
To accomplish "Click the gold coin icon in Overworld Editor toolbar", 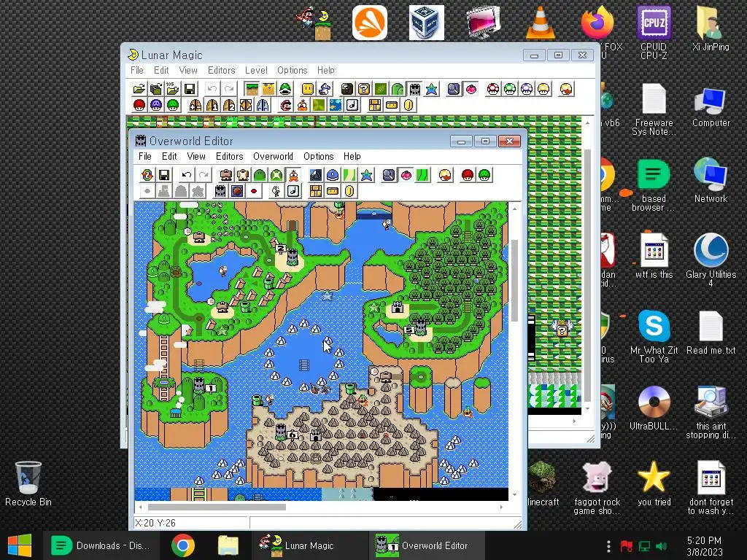I will click(x=349, y=192).
